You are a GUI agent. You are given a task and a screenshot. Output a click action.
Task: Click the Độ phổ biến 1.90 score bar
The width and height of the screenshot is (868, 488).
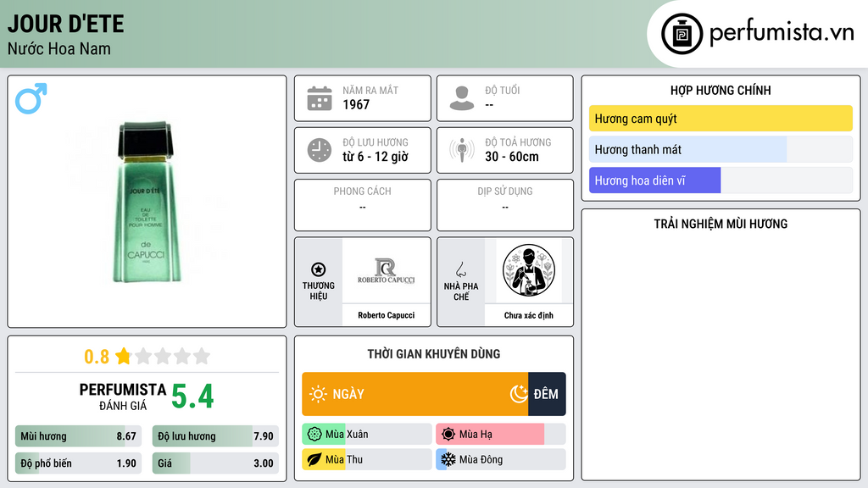tap(78, 463)
